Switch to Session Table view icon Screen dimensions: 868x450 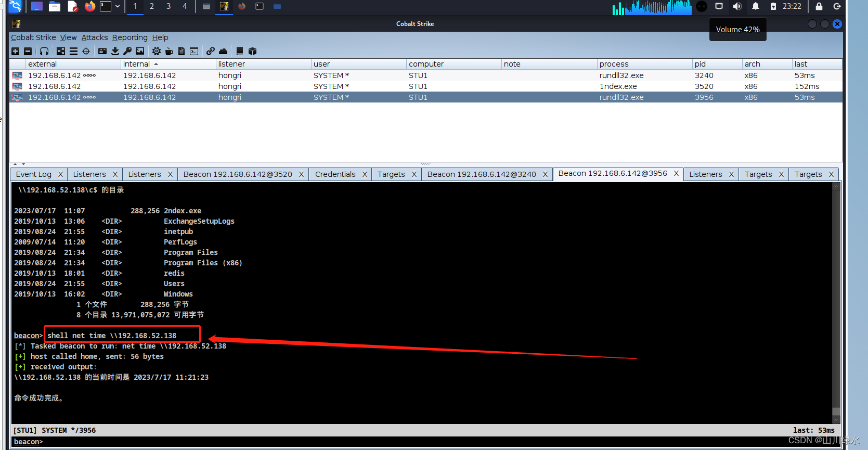tap(73, 51)
